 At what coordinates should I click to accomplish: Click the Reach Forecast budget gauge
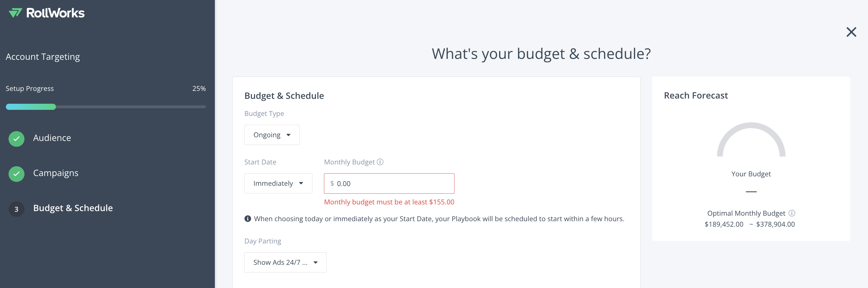coord(751,139)
